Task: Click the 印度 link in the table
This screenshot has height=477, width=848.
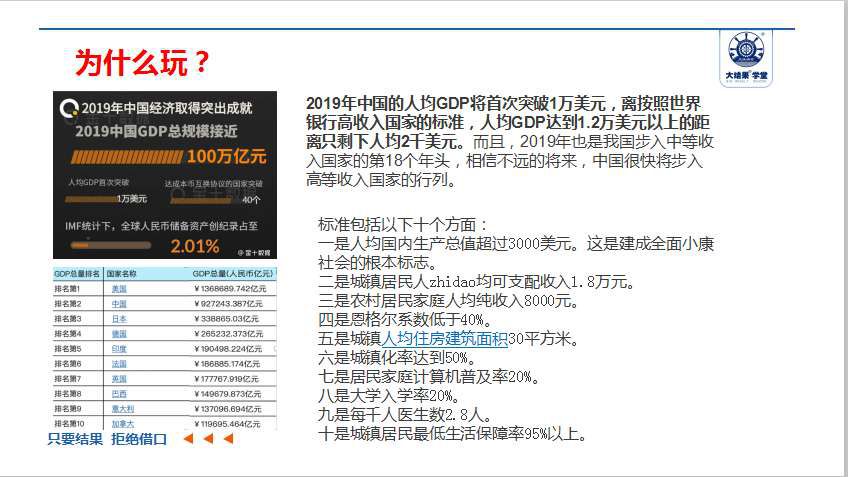Action: 119,348
